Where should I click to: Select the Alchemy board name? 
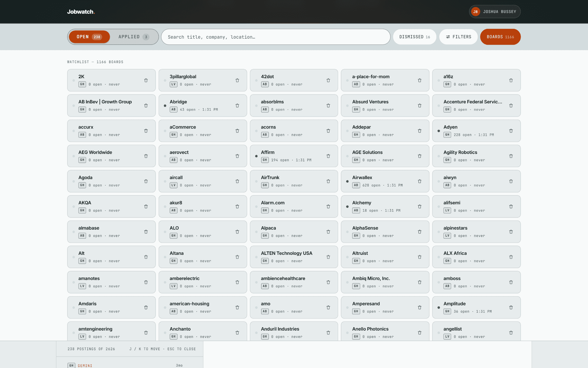click(x=362, y=203)
